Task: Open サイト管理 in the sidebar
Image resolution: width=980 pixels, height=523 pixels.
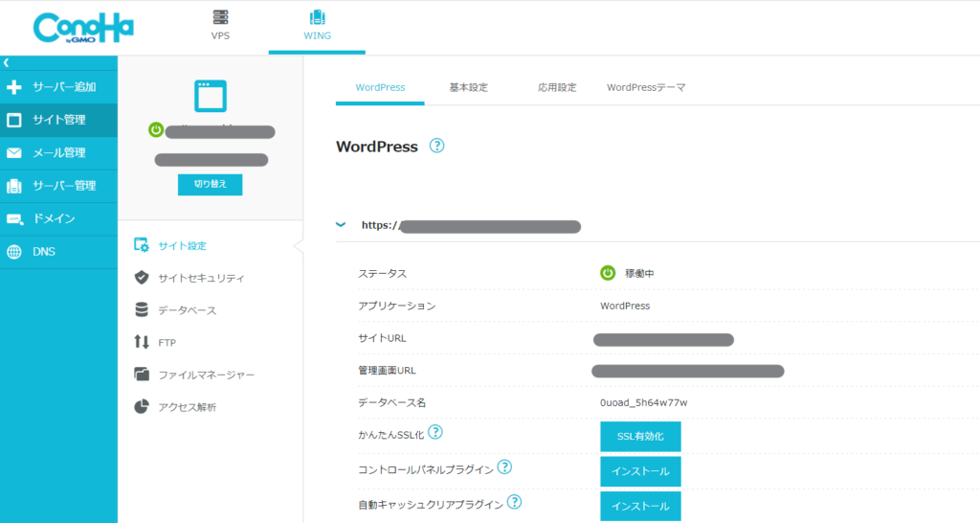Action: [58, 120]
